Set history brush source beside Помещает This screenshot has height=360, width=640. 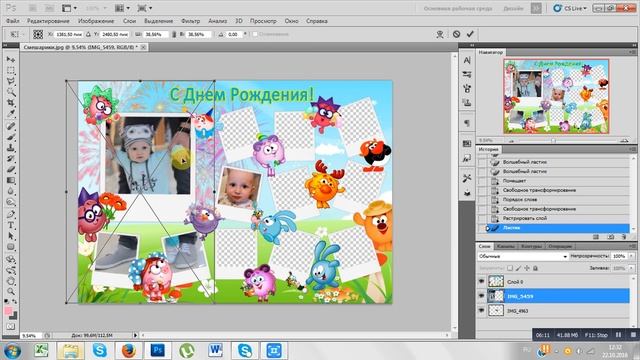[482, 181]
